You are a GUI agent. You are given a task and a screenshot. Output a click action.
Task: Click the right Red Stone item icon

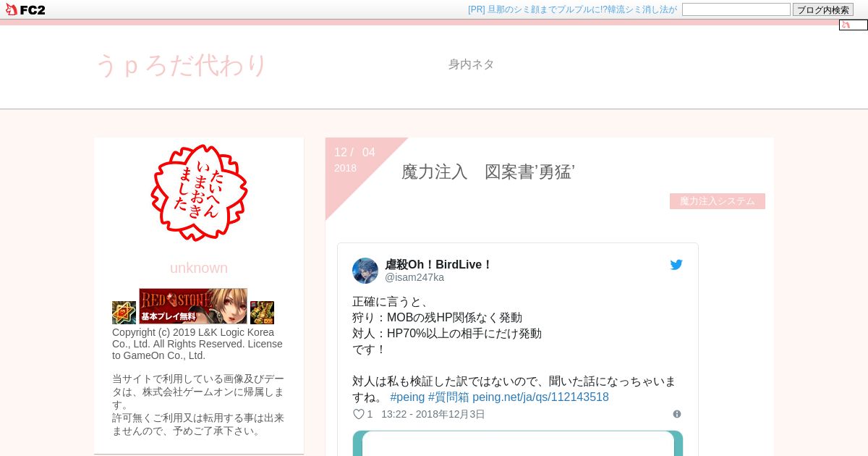262,313
